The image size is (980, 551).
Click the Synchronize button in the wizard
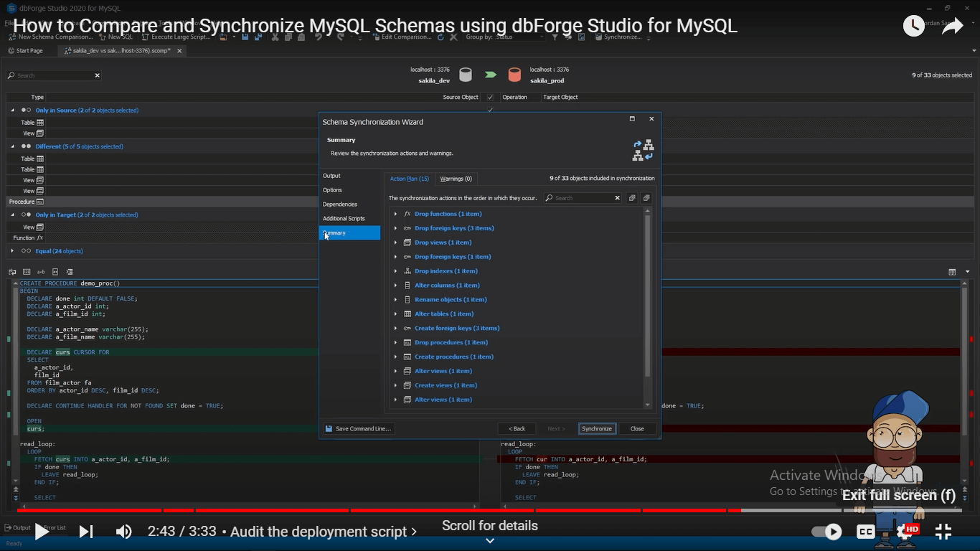point(597,428)
